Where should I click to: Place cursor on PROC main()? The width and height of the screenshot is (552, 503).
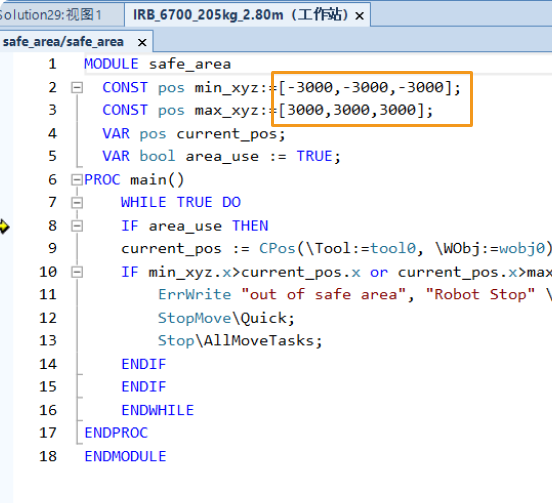pos(134,180)
